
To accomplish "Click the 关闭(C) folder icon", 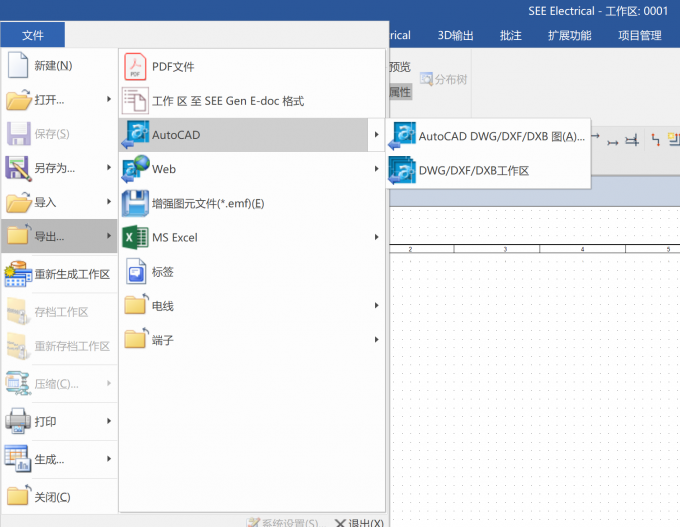I will pyautogui.click(x=19, y=495).
